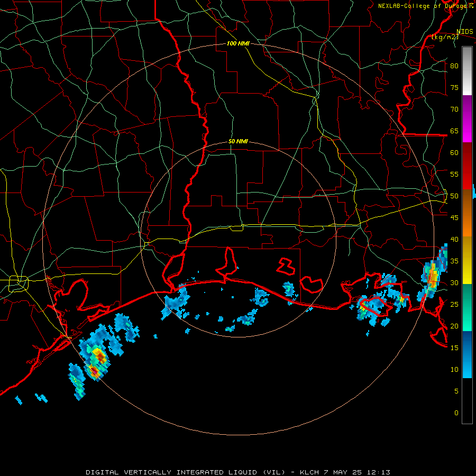Click the white-gray segment of the color bar

[467, 71]
